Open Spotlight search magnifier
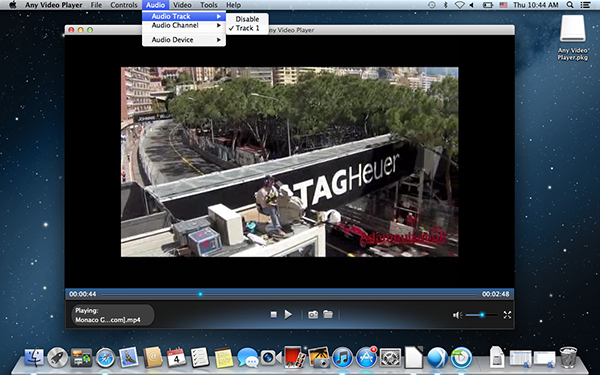 pyautogui.click(x=570, y=5)
